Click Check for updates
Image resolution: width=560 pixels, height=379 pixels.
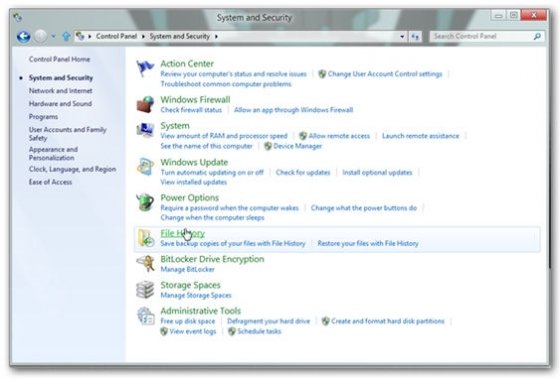click(303, 173)
